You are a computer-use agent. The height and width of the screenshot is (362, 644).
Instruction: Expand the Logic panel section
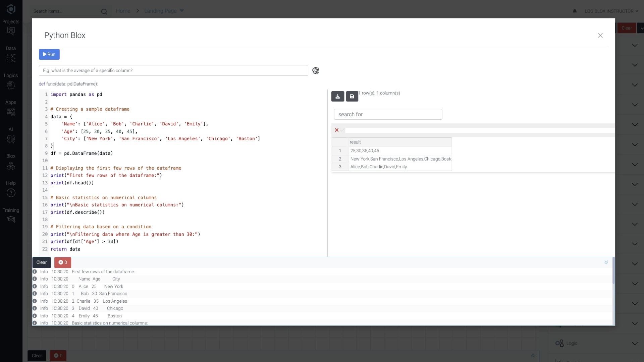[635, 343]
